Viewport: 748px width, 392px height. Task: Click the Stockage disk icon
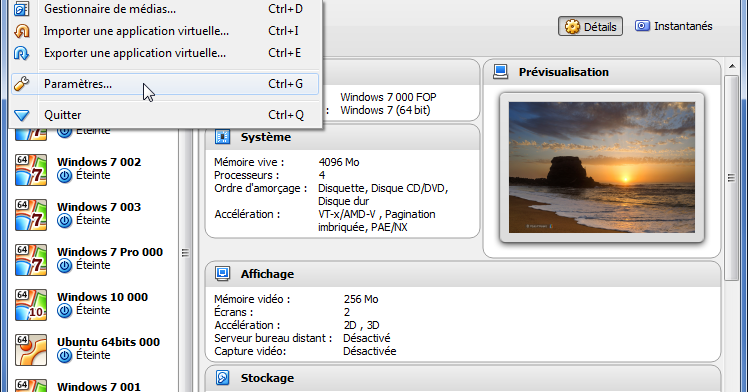[222, 378]
